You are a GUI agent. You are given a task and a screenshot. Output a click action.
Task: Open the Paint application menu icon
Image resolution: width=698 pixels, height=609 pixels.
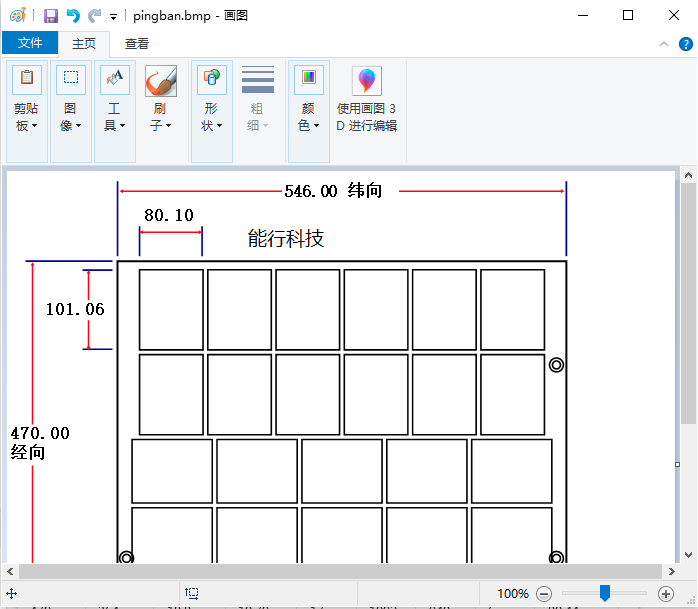click(x=18, y=16)
